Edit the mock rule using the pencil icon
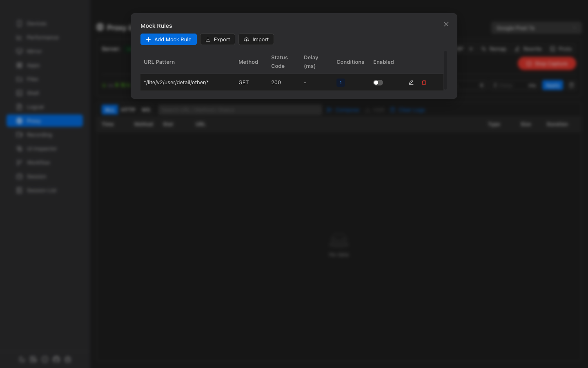This screenshot has height=368, width=588. coord(411,83)
